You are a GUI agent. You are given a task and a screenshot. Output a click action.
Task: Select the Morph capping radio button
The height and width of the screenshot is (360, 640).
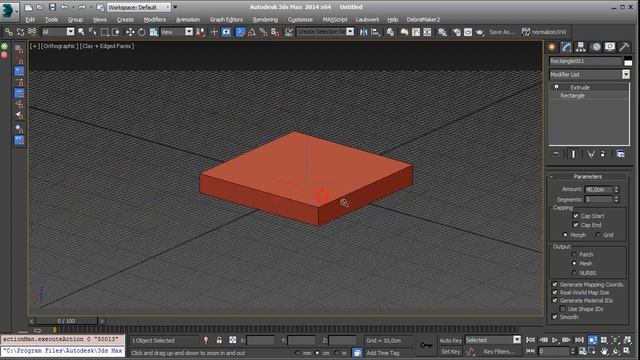(565, 235)
